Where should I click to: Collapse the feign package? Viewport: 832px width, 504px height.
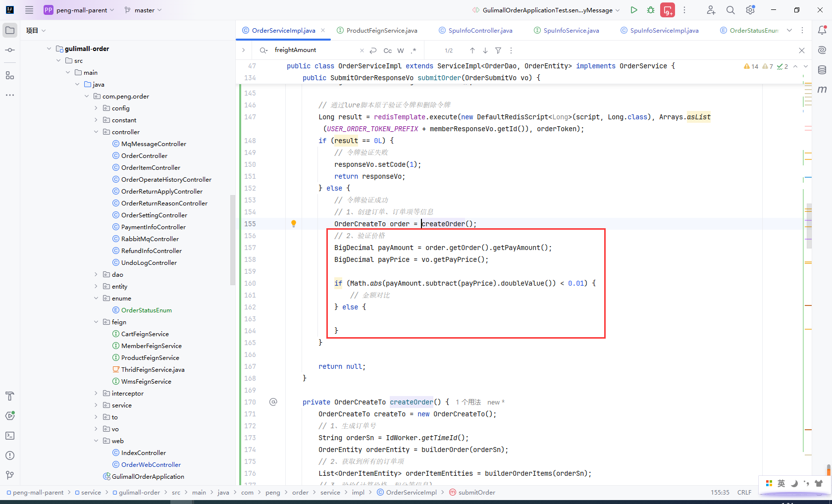click(96, 322)
